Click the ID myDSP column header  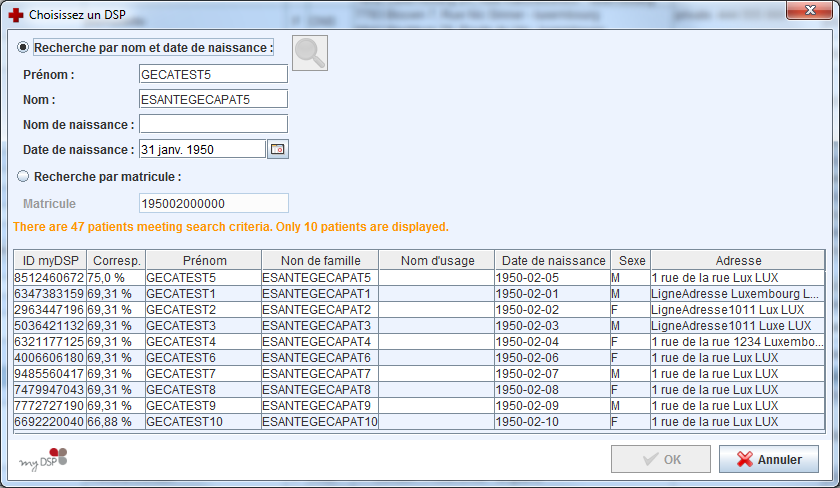[50, 260]
